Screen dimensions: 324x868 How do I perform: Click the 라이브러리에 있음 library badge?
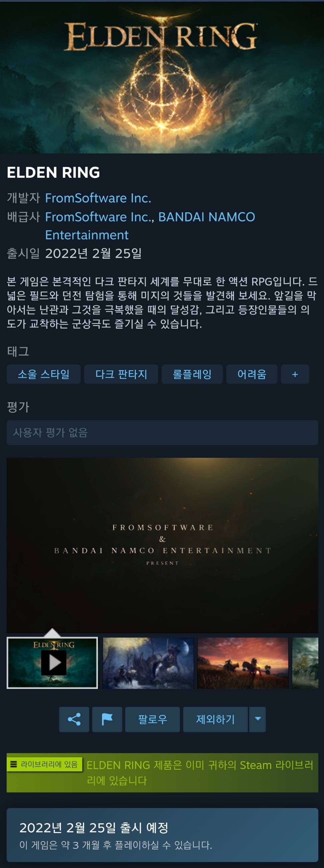[44, 764]
